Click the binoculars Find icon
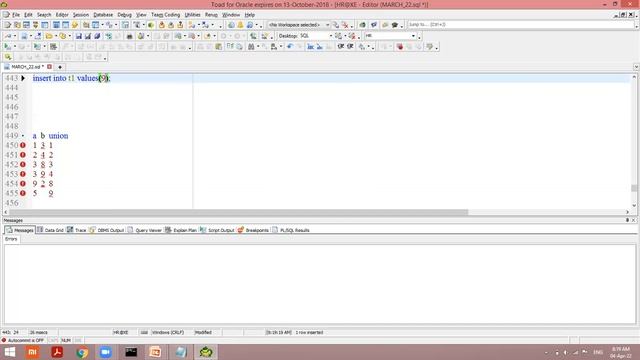Viewport: 640px width, 360px height. [251, 47]
